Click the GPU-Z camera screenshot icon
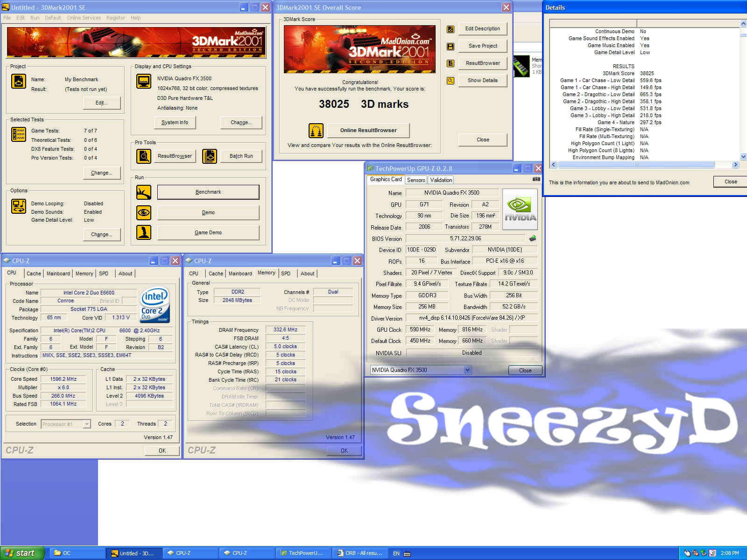 pyautogui.click(x=536, y=179)
